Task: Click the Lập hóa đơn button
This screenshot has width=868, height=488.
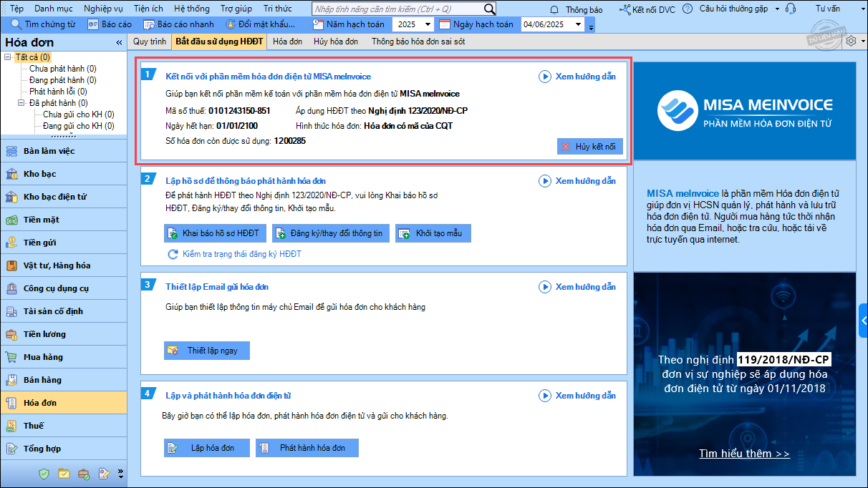Action: tap(206, 448)
